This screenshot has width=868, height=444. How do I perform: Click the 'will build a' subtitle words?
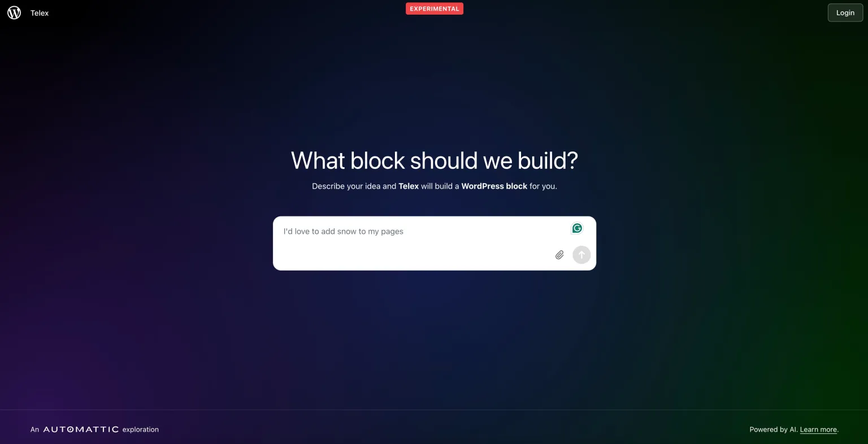click(x=440, y=186)
